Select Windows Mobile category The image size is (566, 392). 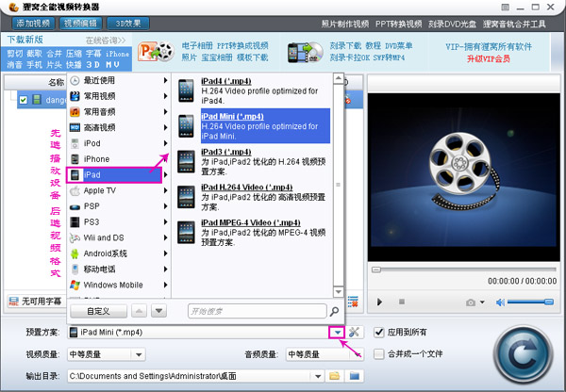click(x=119, y=285)
